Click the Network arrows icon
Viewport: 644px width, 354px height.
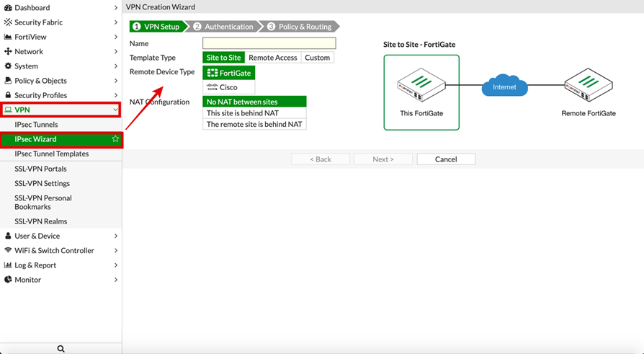[x=8, y=51]
